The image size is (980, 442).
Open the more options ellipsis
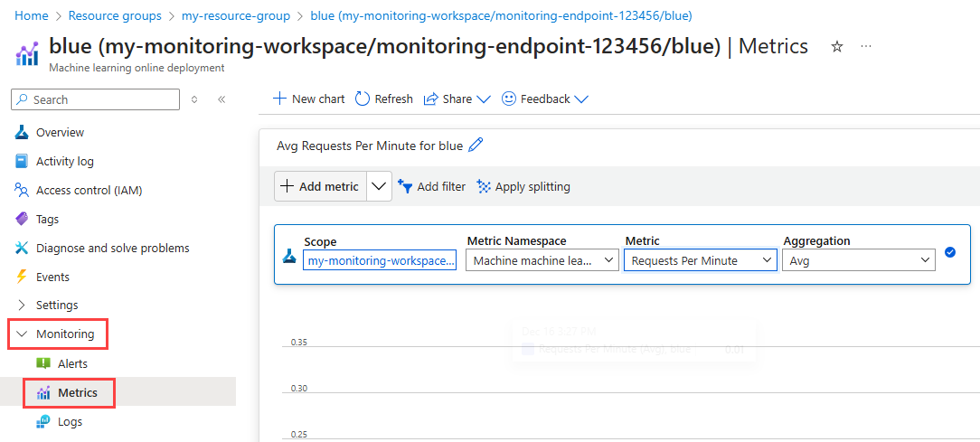click(x=866, y=47)
